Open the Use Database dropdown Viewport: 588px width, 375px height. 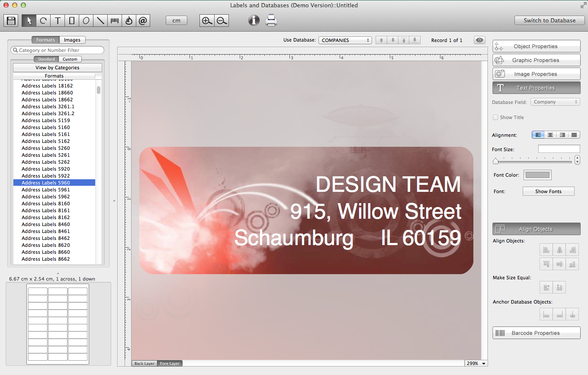tap(345, 40)
